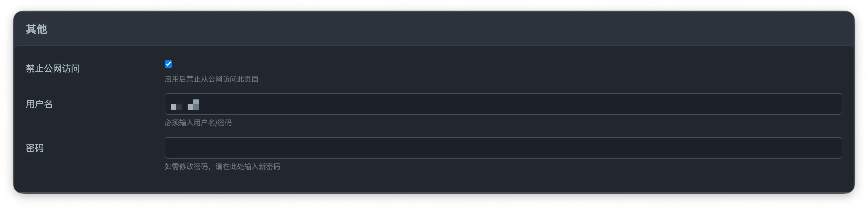Click the blurred username value in the field
Viewport: 868px width, 209px height.
(185, 105)
